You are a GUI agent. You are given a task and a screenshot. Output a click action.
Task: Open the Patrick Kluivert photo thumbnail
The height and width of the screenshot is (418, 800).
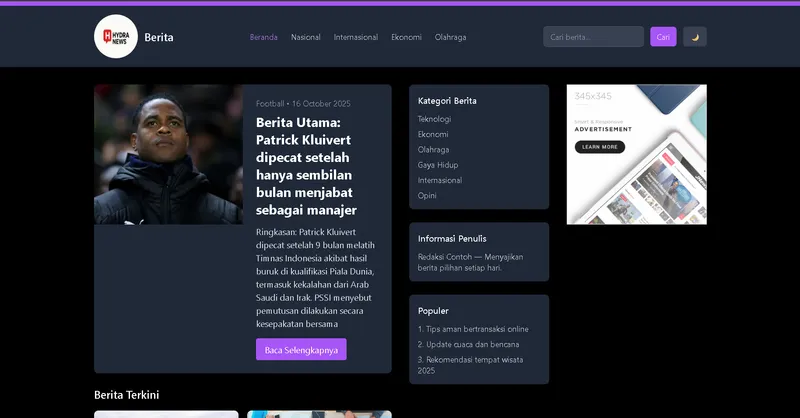click(x=168, y=154)
